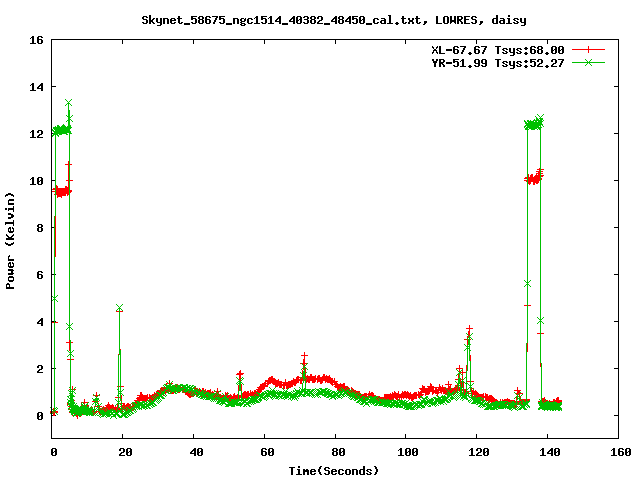Click the y-axis tick label 10
This screenshot has height=480, width=640.
36,181
